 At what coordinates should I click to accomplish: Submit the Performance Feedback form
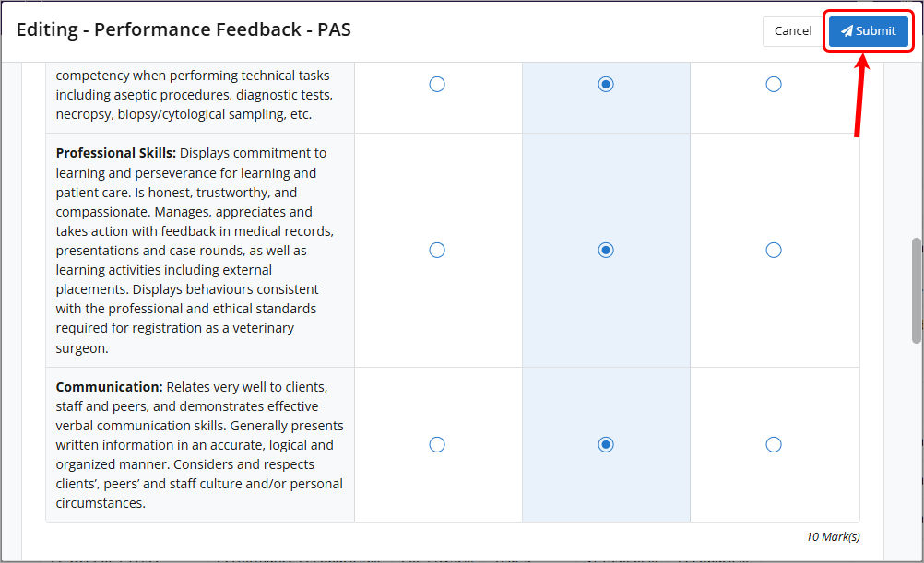pos(868,30)
